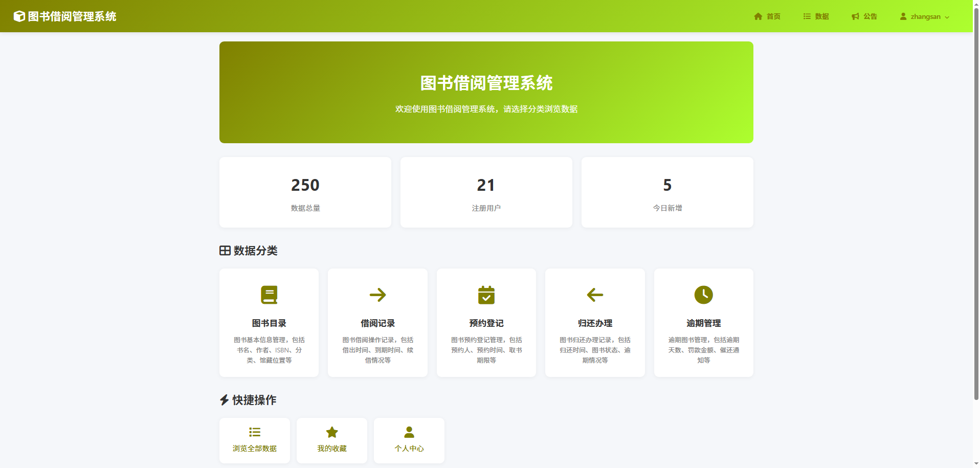Expand the zhangsan user dropdown chevron
The height and width of the screenshot is (468, 980).
point(947,17)
